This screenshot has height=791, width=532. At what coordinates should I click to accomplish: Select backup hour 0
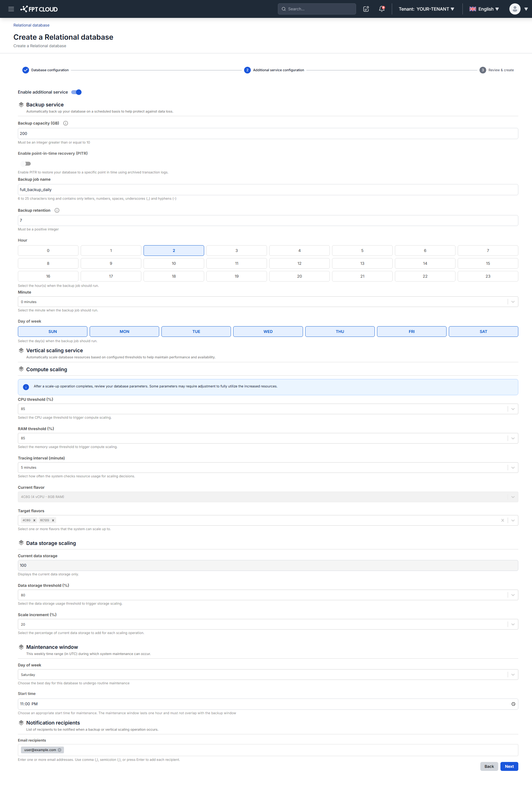click(x=48, y=251)
